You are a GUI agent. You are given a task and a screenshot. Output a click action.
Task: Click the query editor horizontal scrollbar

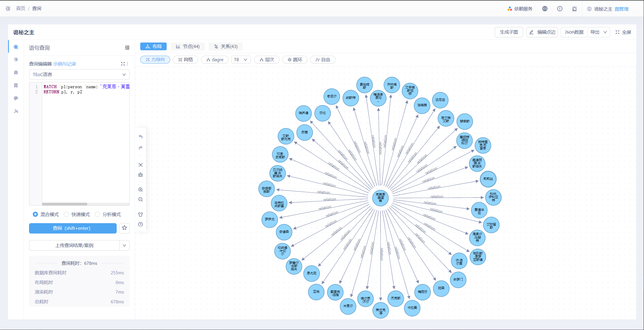(x=65, y=204)
